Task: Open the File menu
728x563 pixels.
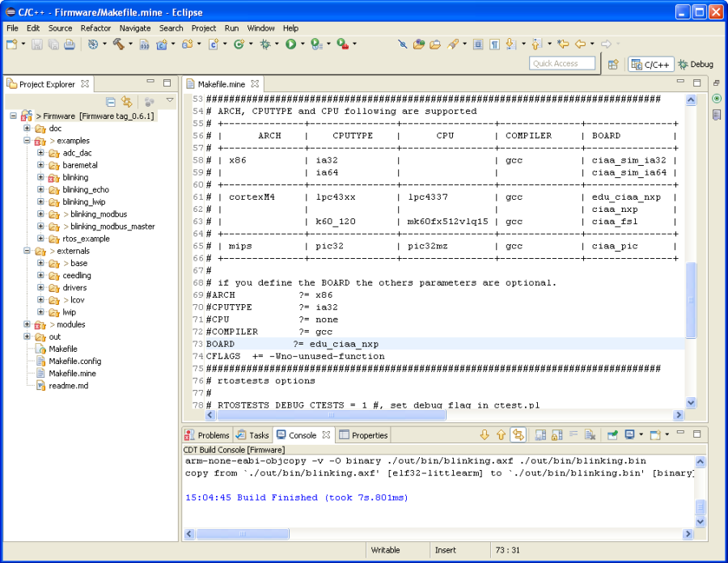Action: point(12,28)
